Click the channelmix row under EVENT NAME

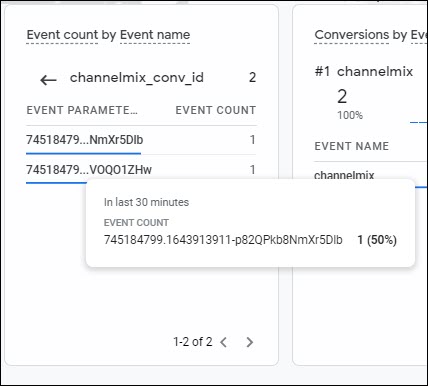(x=344, y=175)
